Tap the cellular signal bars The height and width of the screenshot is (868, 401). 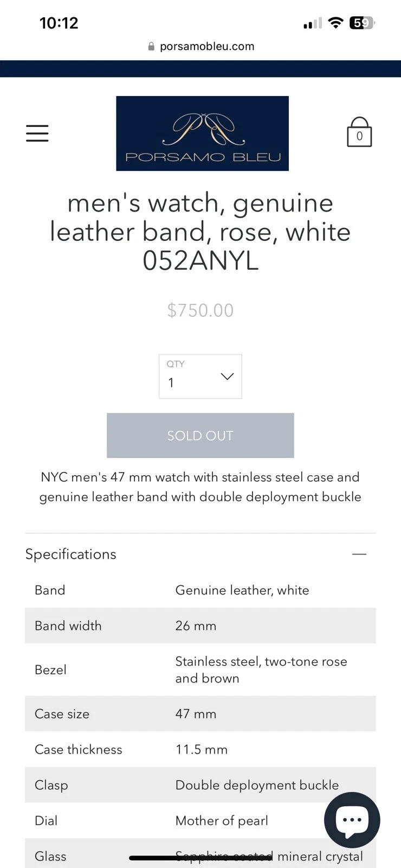[x=313, y=23]
